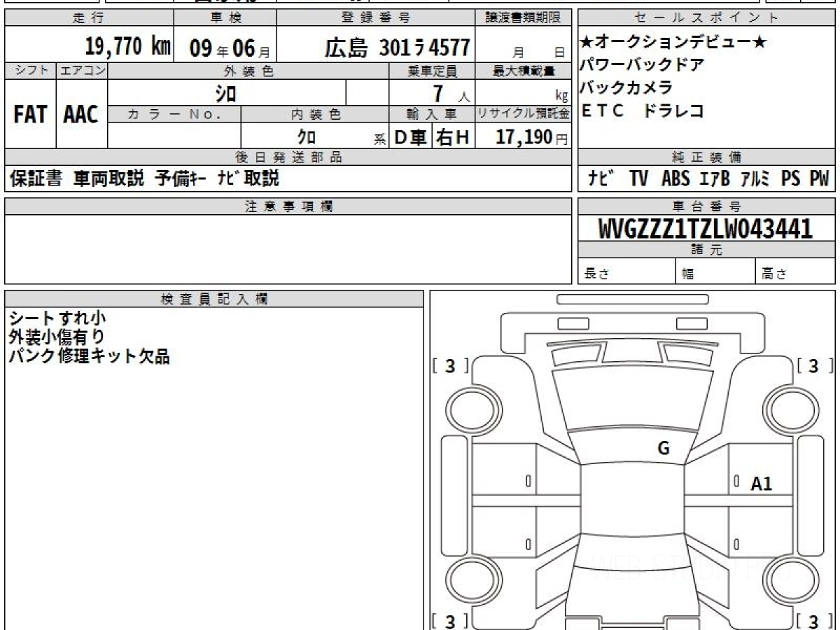This screenshot has width=840, height=630.
Task: Click the 走行 column header
Action: click(87, 18)
